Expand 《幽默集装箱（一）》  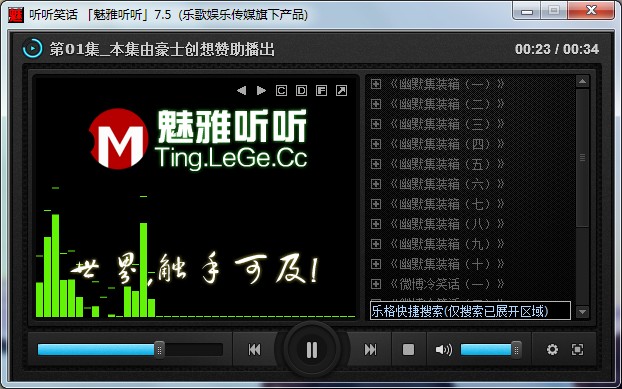coord(376,84)
